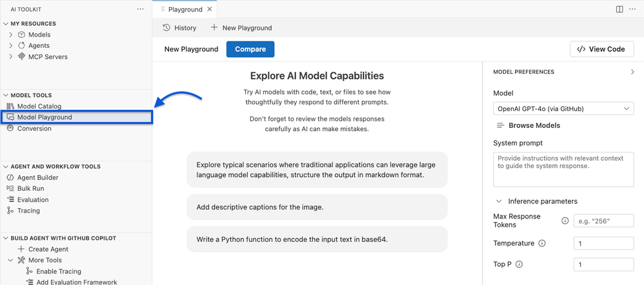
Task: Collapse the Inference parameters section
Action: [499, 201]
